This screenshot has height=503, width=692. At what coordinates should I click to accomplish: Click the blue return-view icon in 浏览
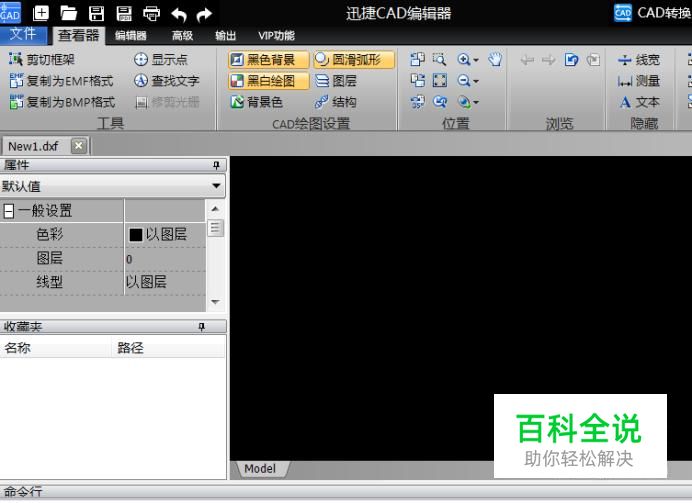coord(572,59)
